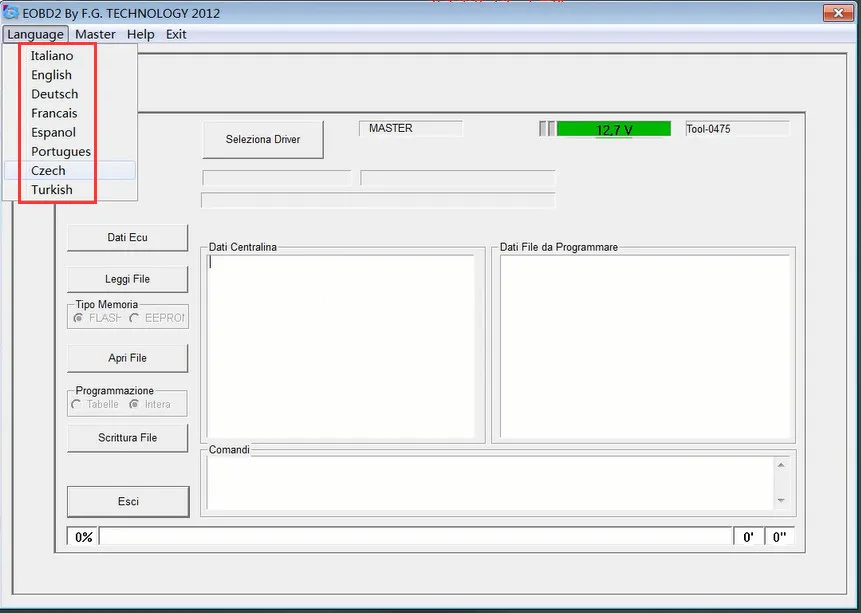The image size is (861, 613).
Task: Close the EOBD2 window
Action: pyautogui.click(x=838, y=13)
